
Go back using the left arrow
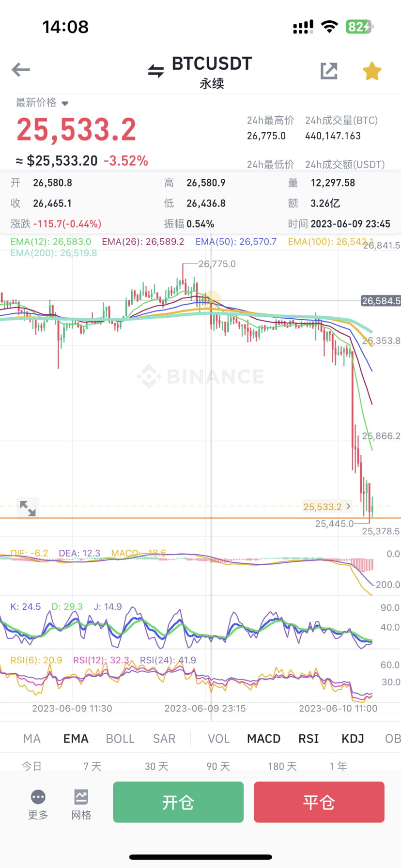[21, 70]
